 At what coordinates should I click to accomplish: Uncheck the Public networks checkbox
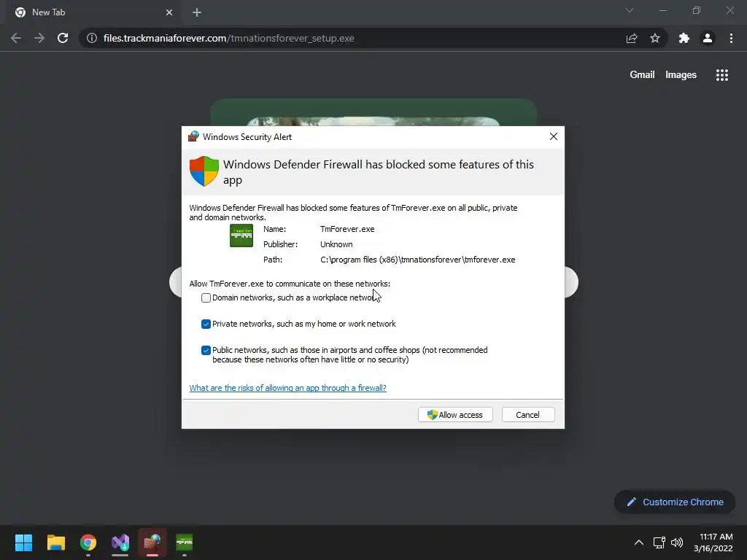[x=206, y=350]
